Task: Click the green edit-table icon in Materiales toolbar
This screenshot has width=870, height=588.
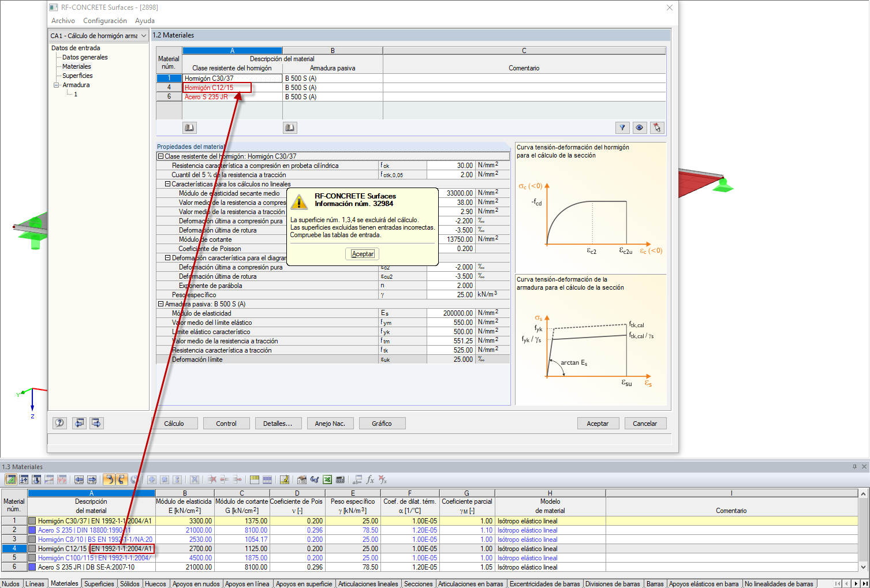Action: tap(11, 480)
